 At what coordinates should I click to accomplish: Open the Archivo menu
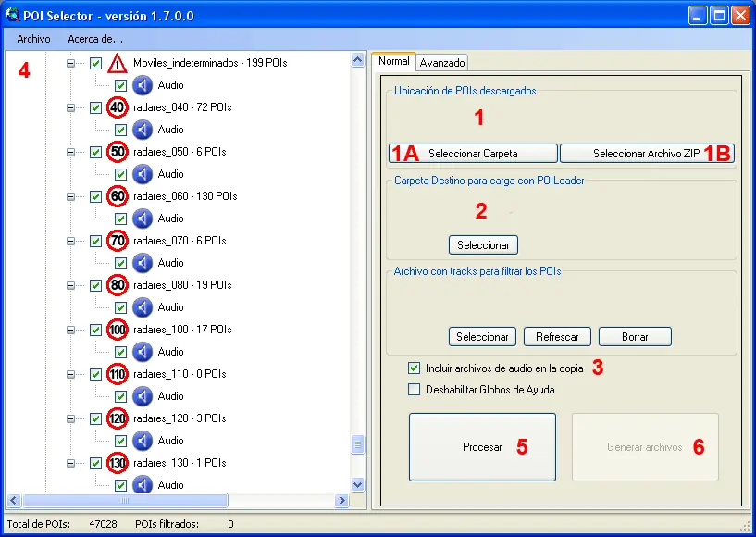[33, 39]
